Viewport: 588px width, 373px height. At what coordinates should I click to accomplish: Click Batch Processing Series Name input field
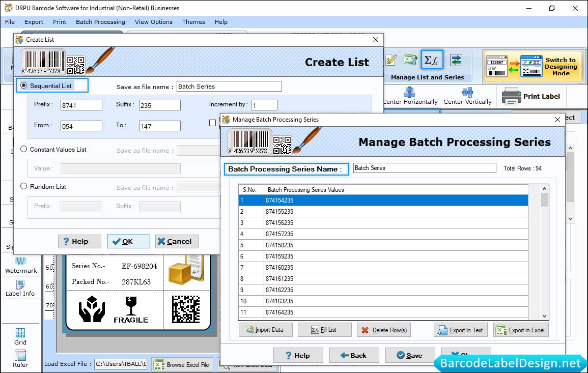click(425, 168)
